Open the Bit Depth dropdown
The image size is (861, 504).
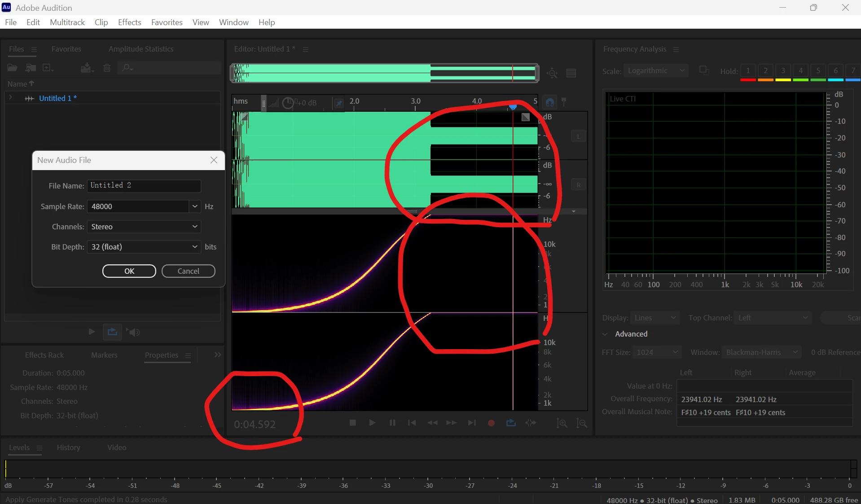click(144, 247)
